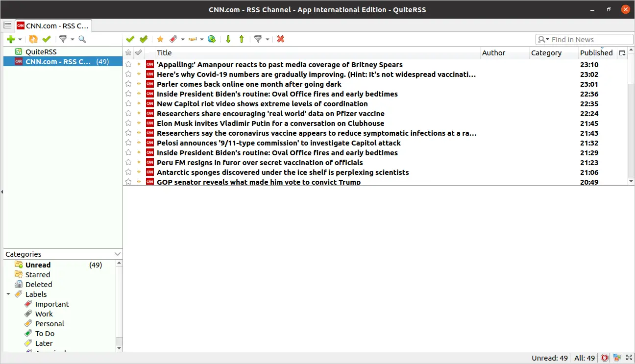Go to previous unread news green up arrow
This screenshot has width=635, height=364.
242,39
